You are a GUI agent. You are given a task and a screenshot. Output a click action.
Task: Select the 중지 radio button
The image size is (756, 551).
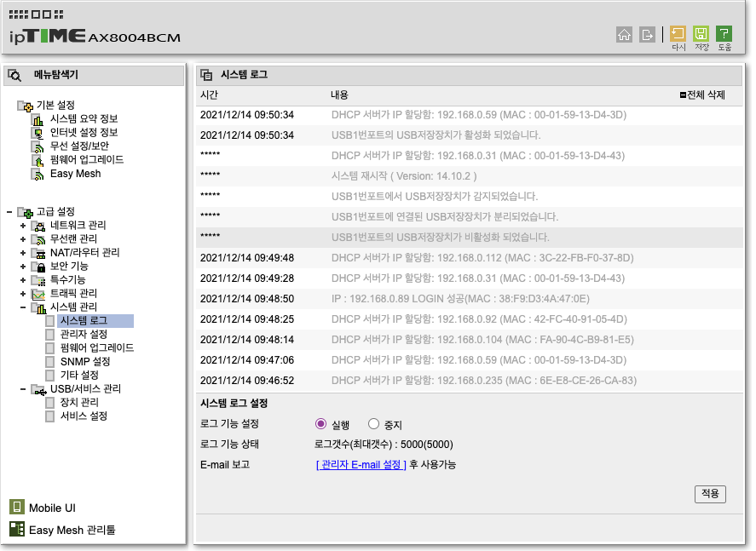click(x=373, y=424)
